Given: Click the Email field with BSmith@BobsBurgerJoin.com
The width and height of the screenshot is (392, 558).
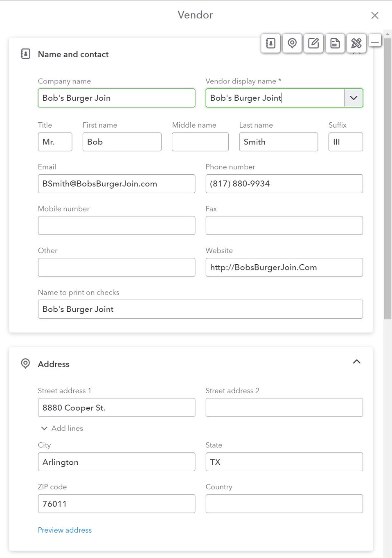Looking at the screenshot, I should (x=116, y=184).
